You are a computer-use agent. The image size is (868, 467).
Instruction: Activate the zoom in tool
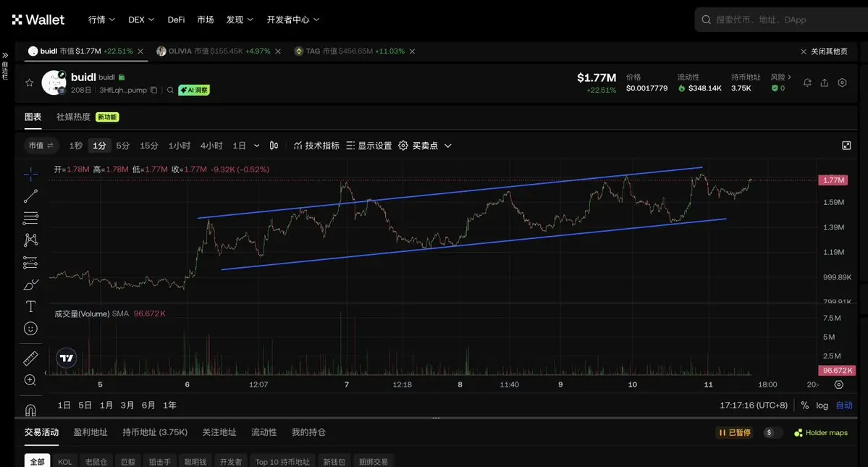30,380
